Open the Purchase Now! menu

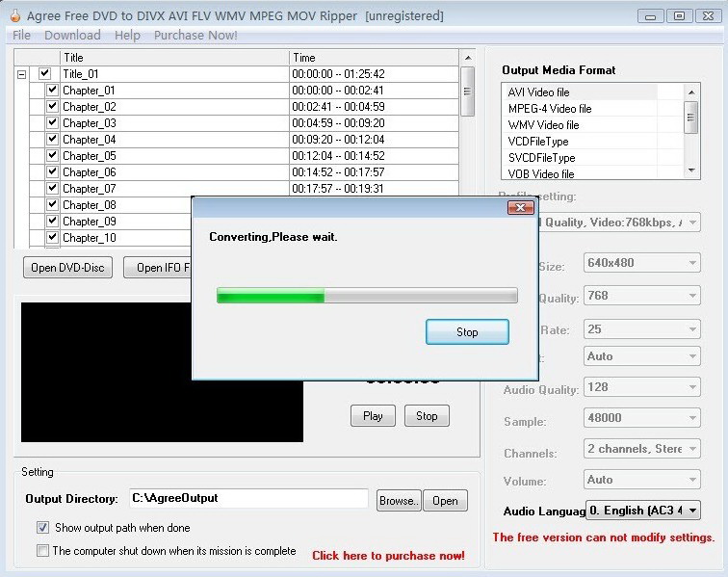click(195, 36)
